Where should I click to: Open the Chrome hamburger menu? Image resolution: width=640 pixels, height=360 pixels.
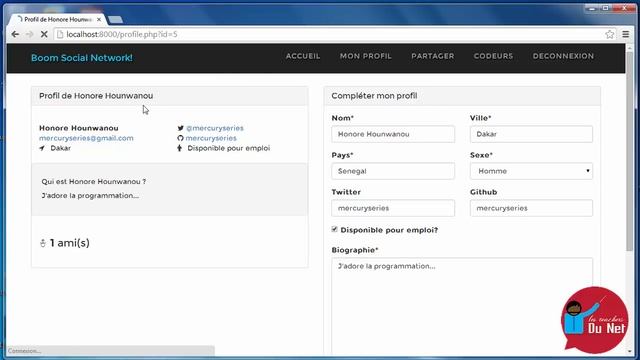(625, 34)
